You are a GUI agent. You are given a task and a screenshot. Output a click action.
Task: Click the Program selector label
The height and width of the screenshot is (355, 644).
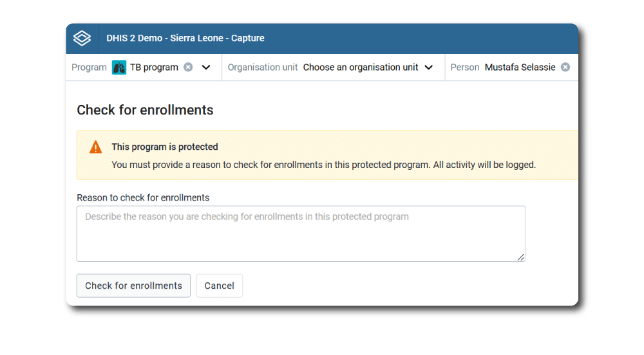pos(89,68)
